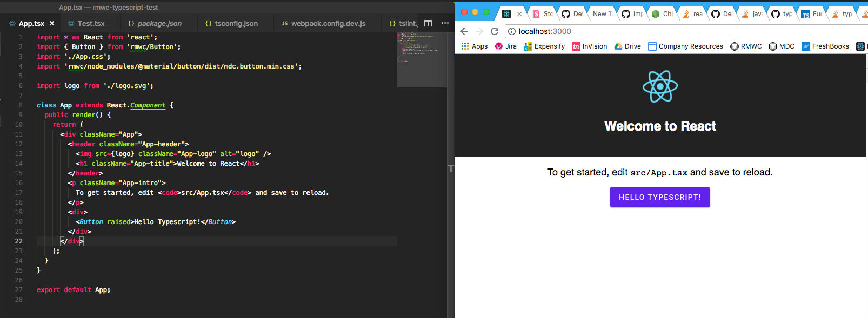Click the 'App-logo' img tag line

[173, 154]
